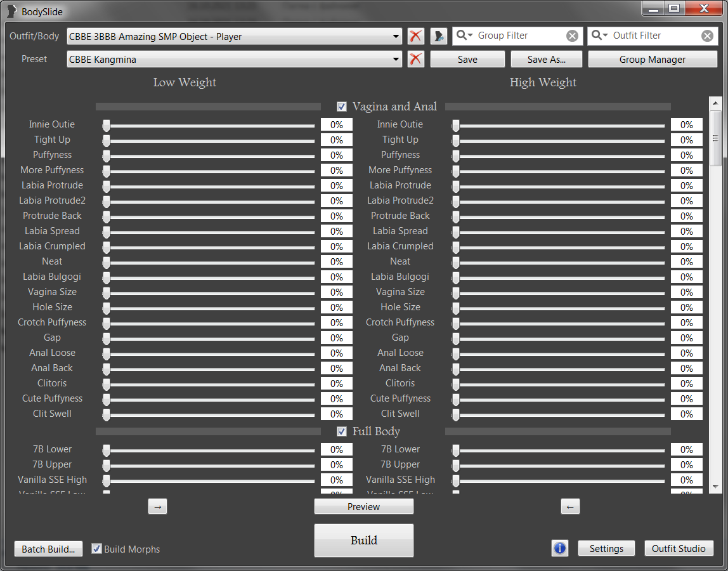Viewport: 728px width, 571px height.
Task: Click the Outfit Filter magnifier icon
Action: (x=599, y=36)
